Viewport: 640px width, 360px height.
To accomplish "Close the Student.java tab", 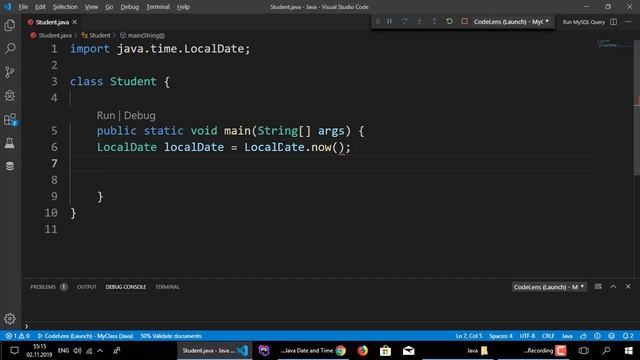I will pos(75,22).
